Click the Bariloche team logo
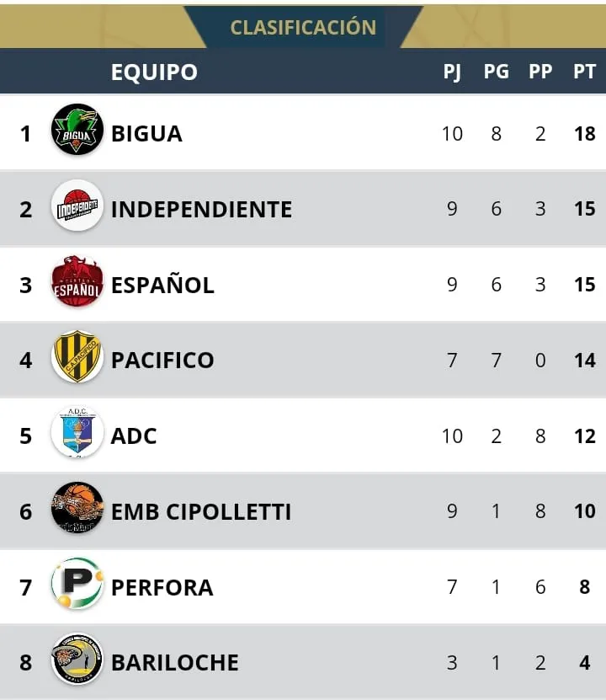 point(77,660)
